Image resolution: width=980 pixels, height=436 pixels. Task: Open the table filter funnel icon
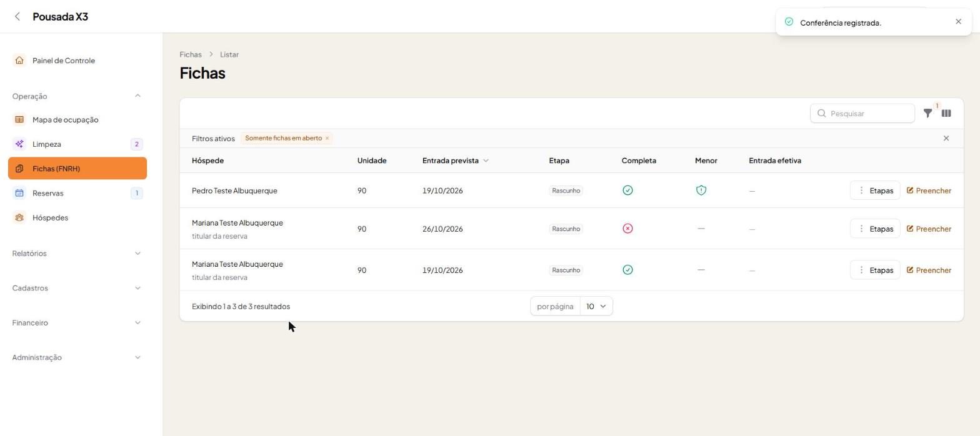tap(928, 114)
